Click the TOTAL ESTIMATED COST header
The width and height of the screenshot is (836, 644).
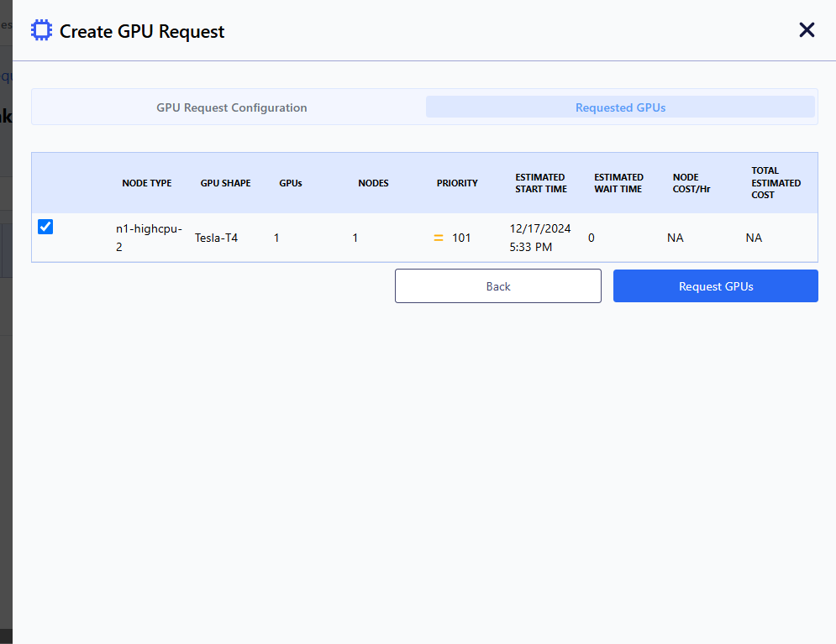[776, 183]
